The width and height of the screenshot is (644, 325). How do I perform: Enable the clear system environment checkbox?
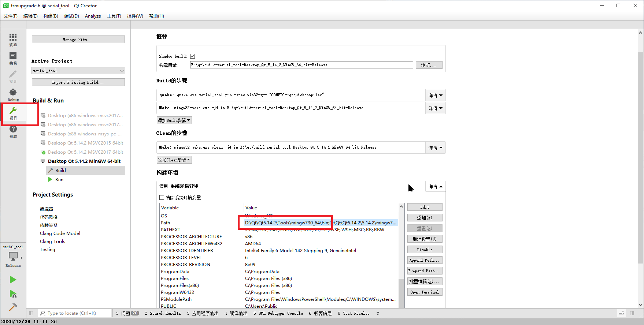click(162, 197)
